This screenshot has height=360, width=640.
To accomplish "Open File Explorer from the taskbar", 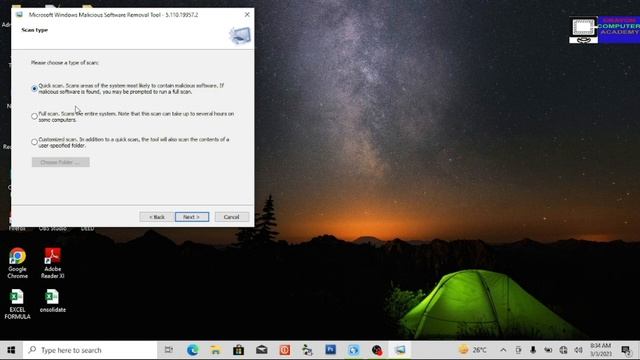I will 215,350.
